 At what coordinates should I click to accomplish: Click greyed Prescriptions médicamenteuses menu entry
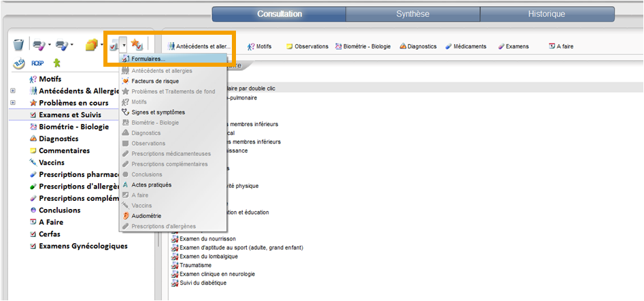pos(173,154)
